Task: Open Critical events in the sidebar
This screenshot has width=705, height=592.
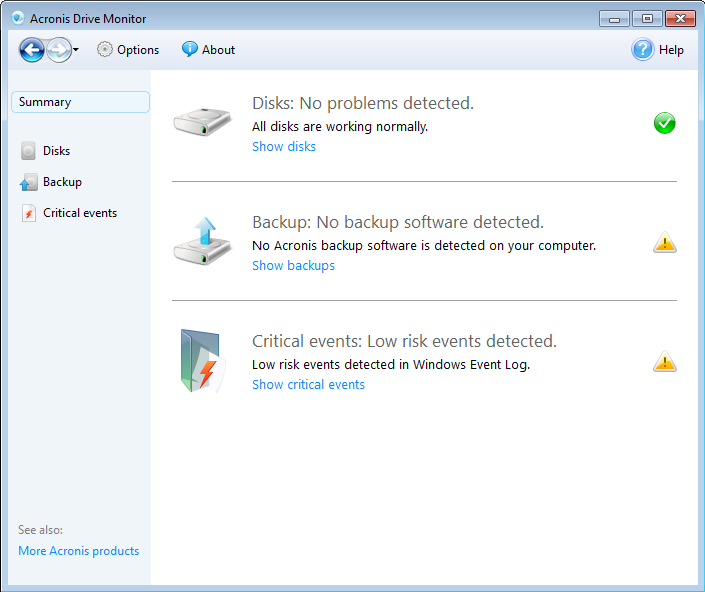Action: point(80,213)
